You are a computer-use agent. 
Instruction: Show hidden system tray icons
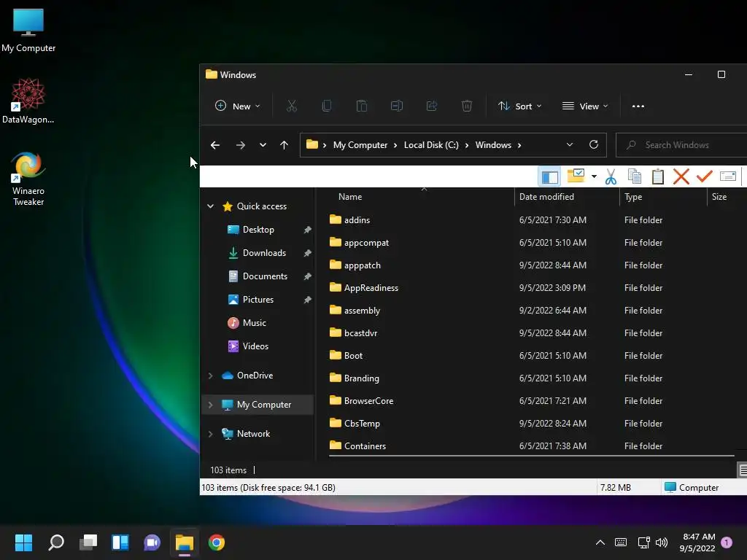pos(600,542)
